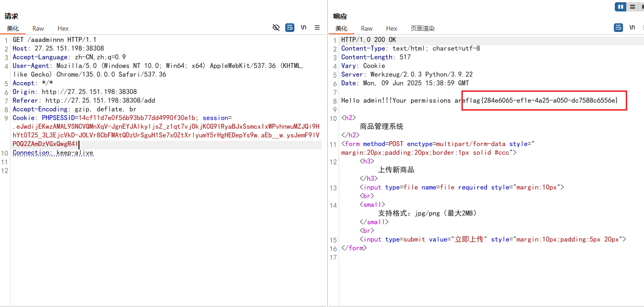
Task: Click 'GET /aaadminnn HTTP/1.1' request line
Action: pos(54,40)
